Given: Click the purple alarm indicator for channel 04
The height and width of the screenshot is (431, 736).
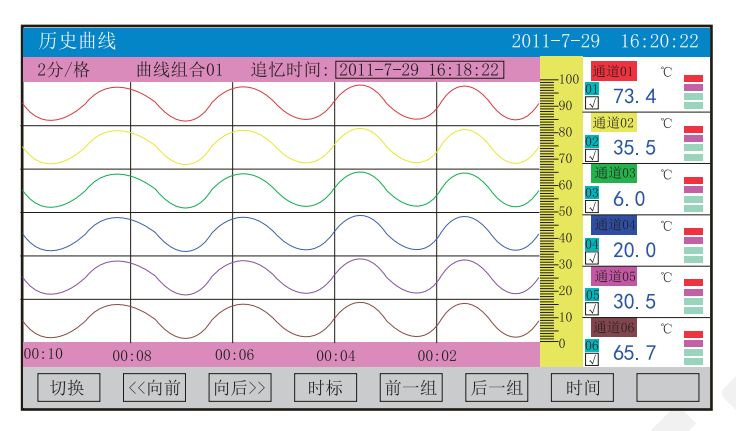Looking at the screenshot, I should tap(693, 241).
